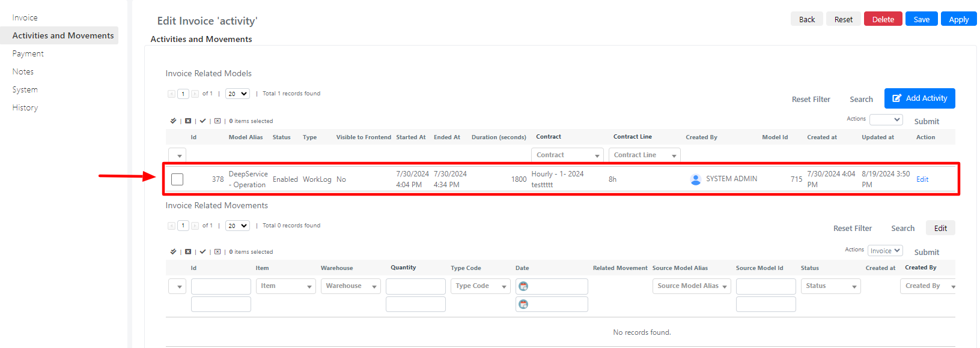Open per-page dropdown in Invoice Related Movements

[x=237, y=226]
